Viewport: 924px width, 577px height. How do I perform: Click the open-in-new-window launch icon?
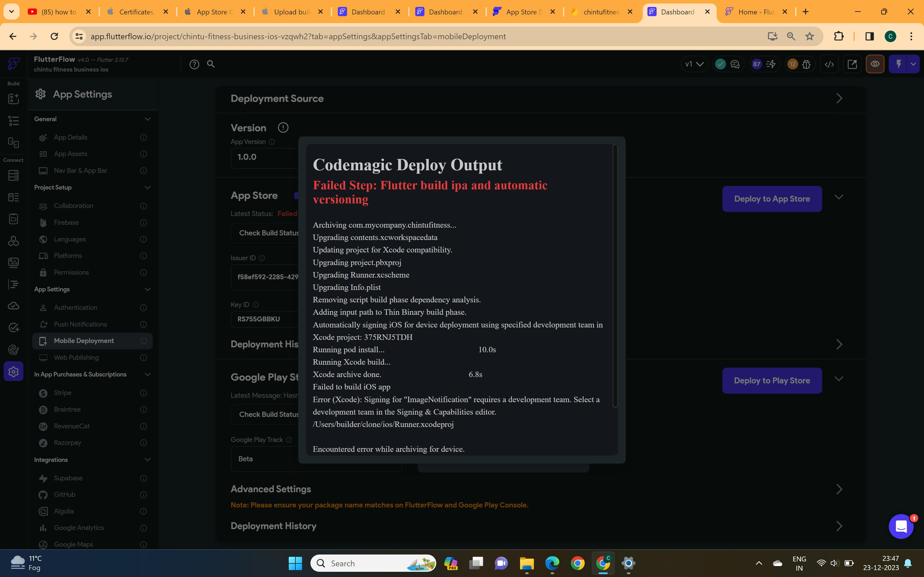(852, 64)
